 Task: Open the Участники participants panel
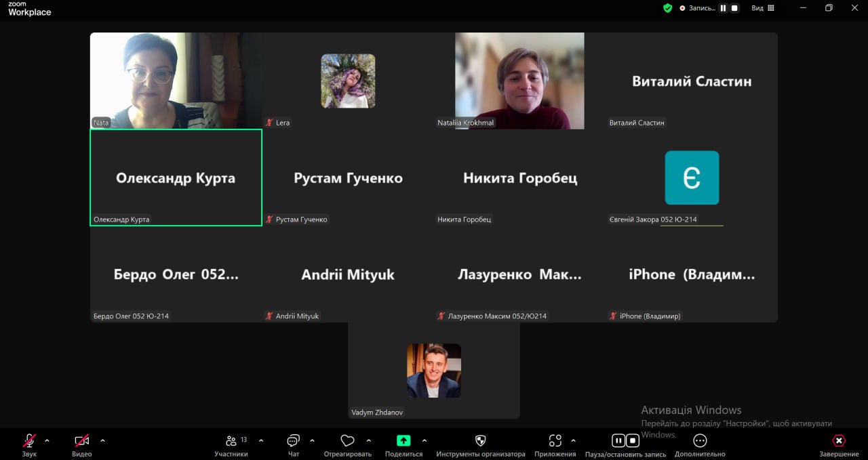point(231,441)
